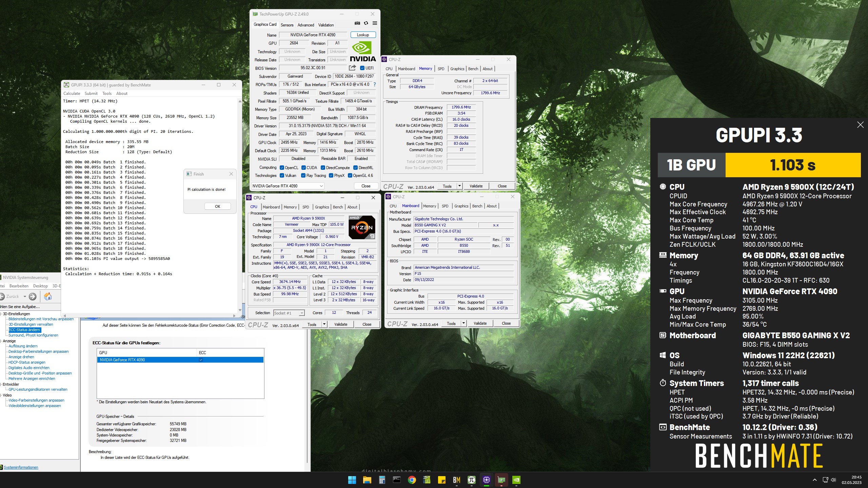Image resolution: width=868 pixels, height=488 pixels.
Task: Open the Calculator taskbar icon
Action: 382,480
